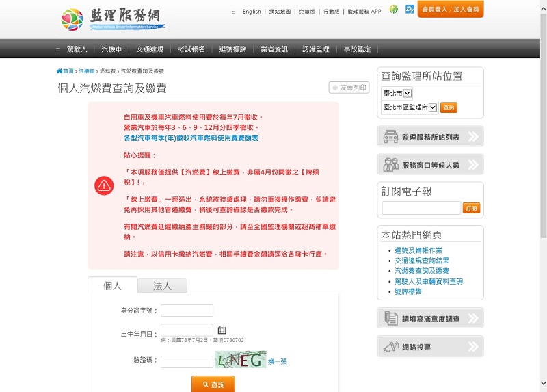Click the blue accessibility icon in header
Viewport: 547px width, 392px height.
point(410,10)
